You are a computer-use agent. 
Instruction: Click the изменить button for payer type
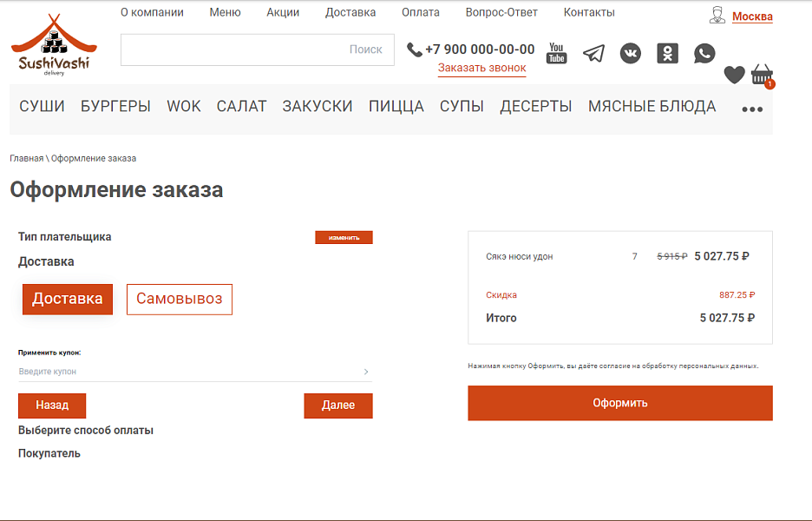344,236
